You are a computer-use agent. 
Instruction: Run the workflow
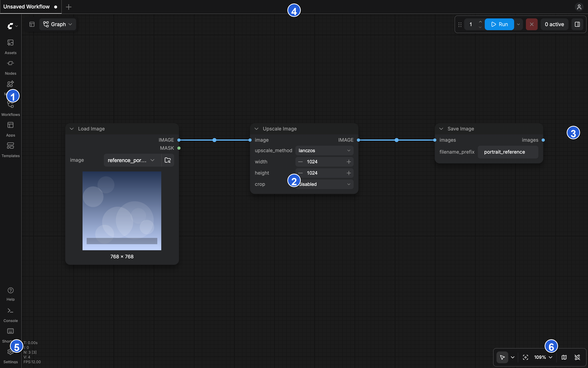point(499,24)
